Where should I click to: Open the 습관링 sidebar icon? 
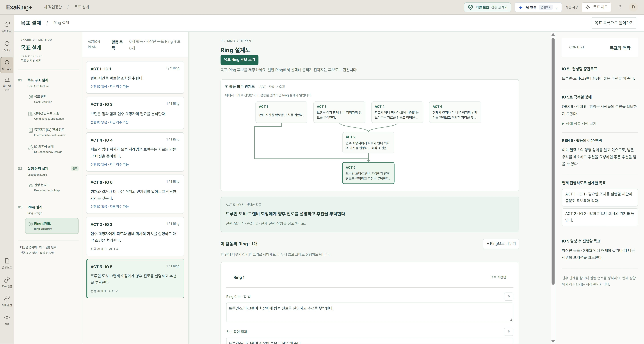coord(7,46)
